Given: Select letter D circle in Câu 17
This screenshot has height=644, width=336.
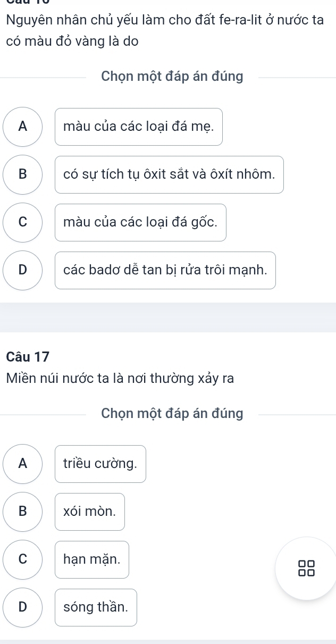Looking at the screenshot, I should click(x=22, y=607).
